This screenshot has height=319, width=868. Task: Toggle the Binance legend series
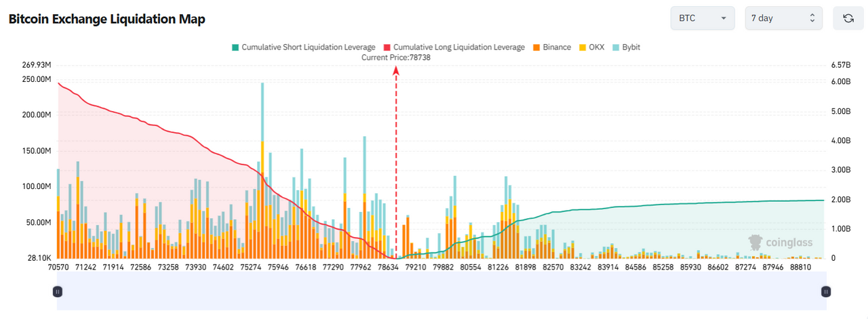551,47
